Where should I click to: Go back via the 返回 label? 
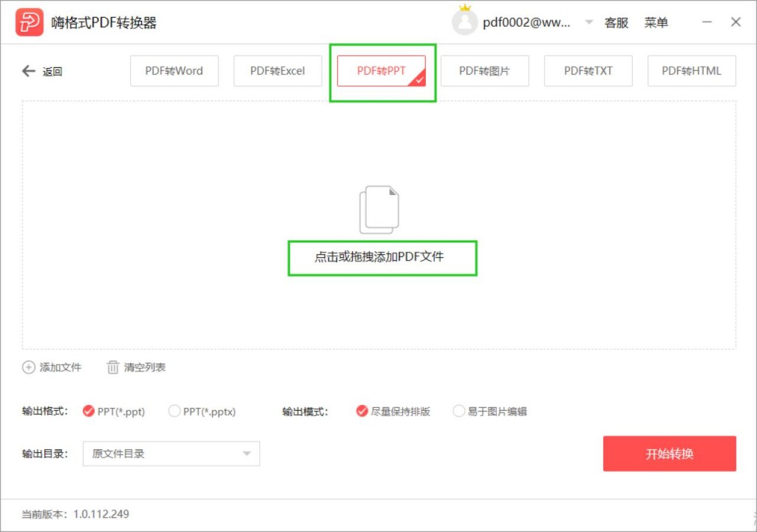tap(52, 72)
